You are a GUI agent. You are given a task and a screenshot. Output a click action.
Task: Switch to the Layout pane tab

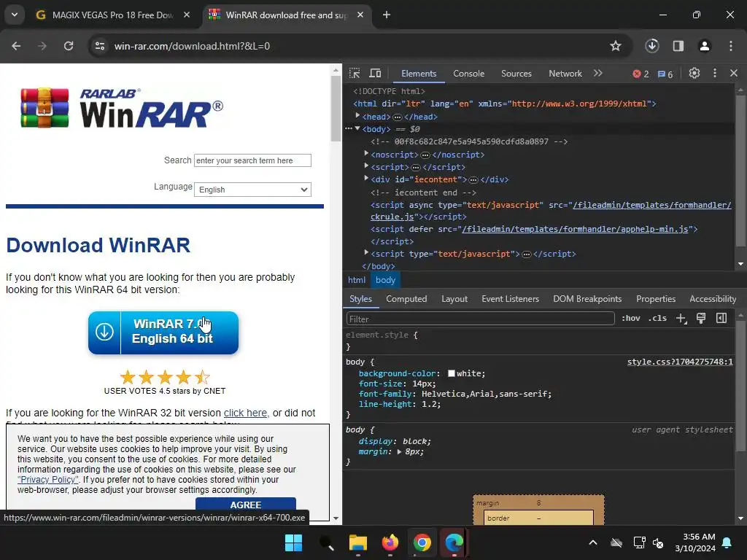[454, 299]
